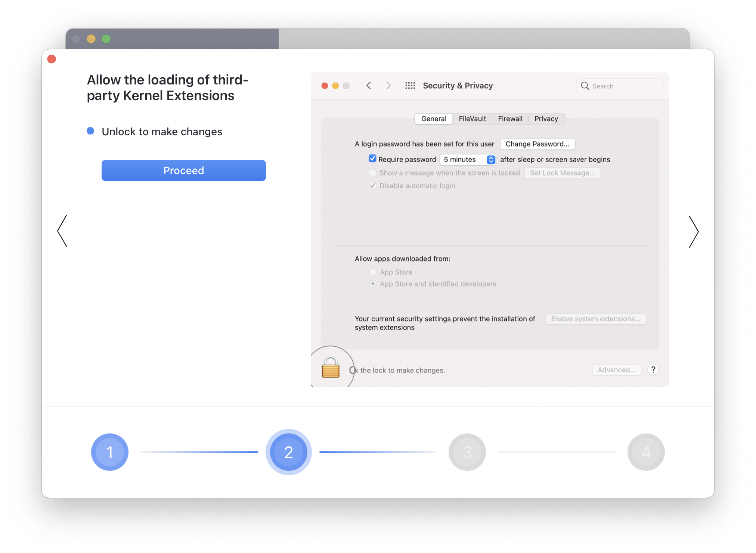Open the show-all grid icon
Viewport: 756px width, 553px height.
[410, 86]
